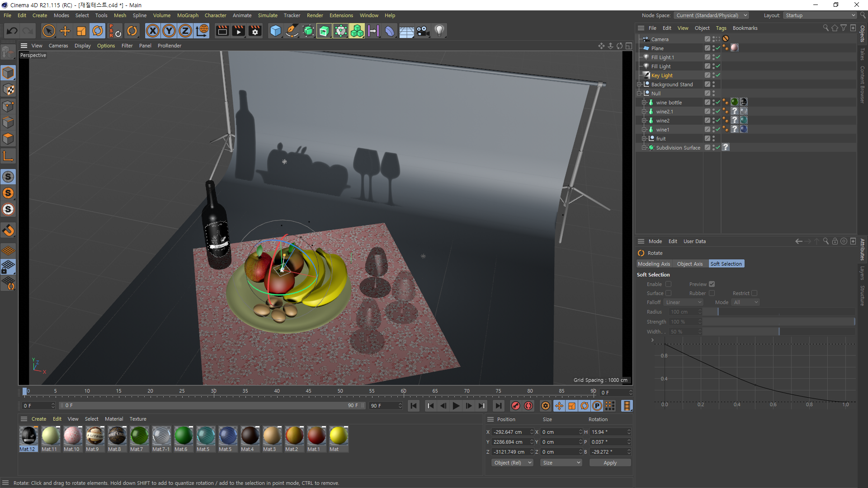Viewport: 868px width, 488px height.
Task: Select the Scale tool icon
Action: [81, 31]
